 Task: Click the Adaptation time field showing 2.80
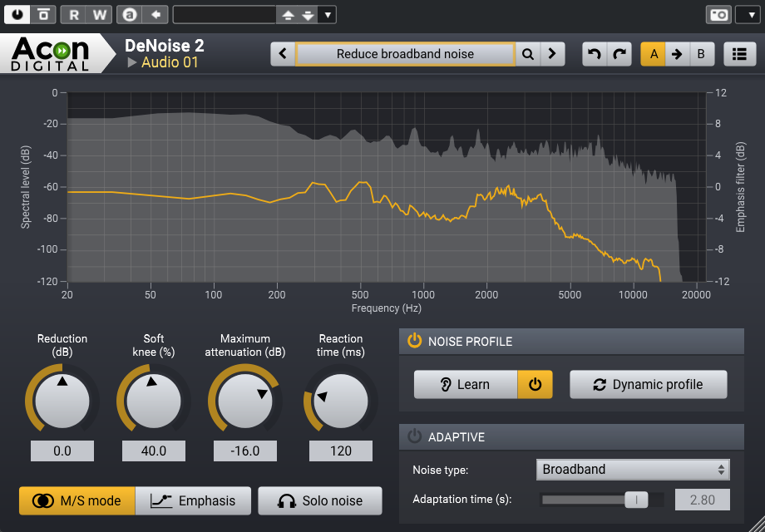(x=703, y=500)
